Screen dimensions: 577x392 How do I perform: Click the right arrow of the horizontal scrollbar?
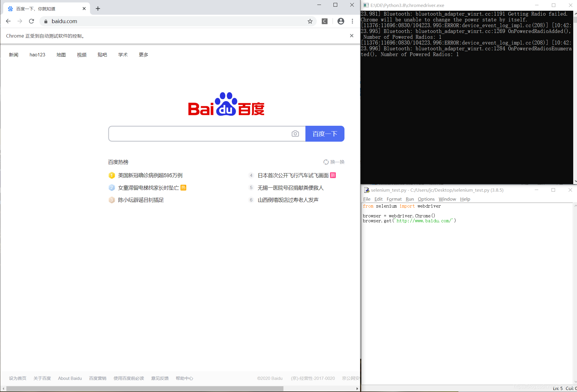tap(357, 389)
